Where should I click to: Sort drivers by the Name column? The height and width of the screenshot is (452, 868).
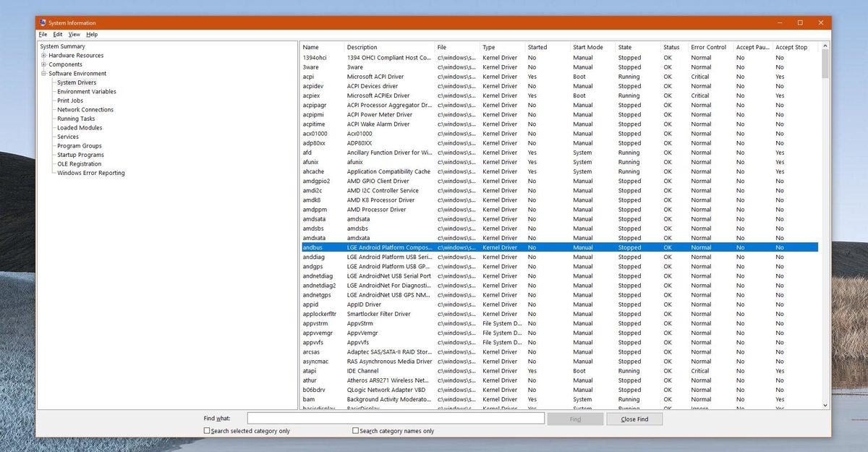(311, 47)
